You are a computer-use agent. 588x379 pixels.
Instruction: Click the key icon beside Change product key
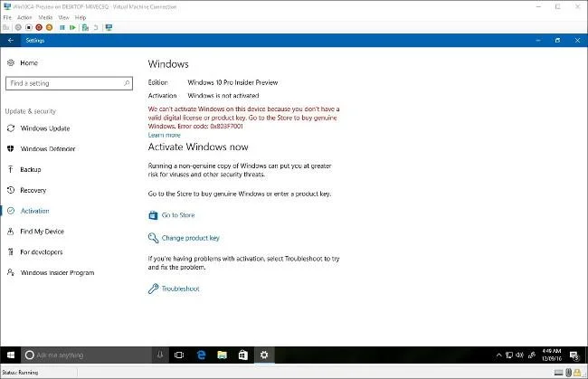coord(153,238)
